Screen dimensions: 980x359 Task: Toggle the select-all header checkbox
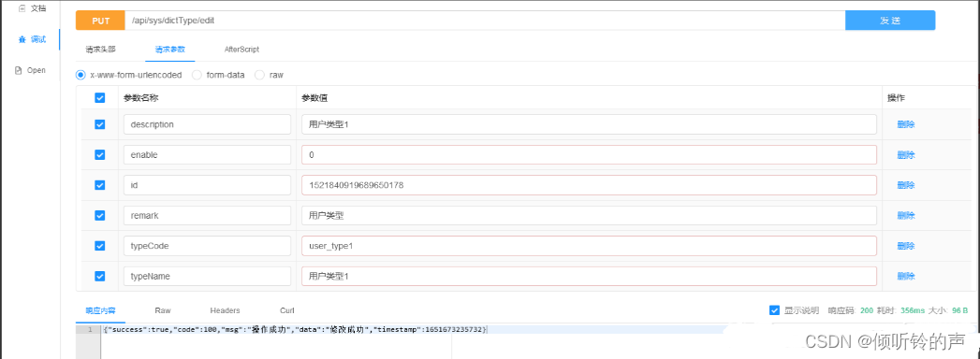pos(99,98)
